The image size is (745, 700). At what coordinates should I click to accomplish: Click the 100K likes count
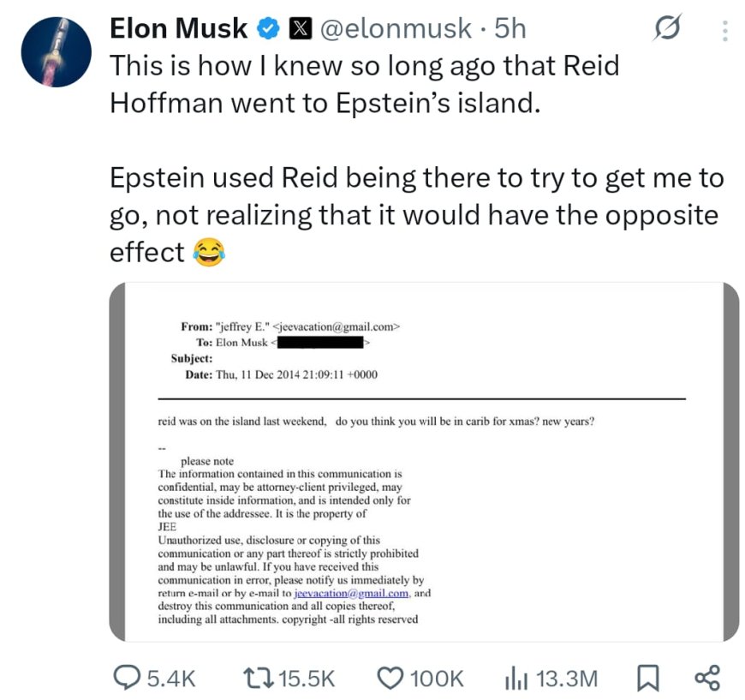437,678
